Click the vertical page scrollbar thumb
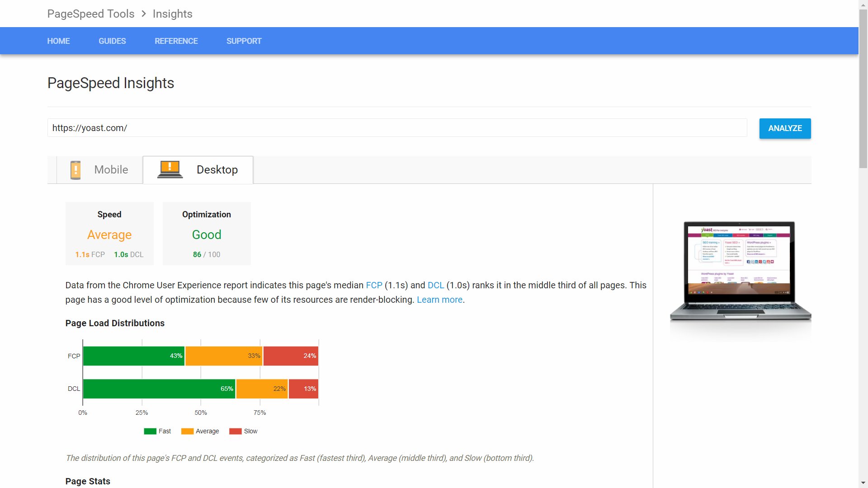 (x=863, y=88)
